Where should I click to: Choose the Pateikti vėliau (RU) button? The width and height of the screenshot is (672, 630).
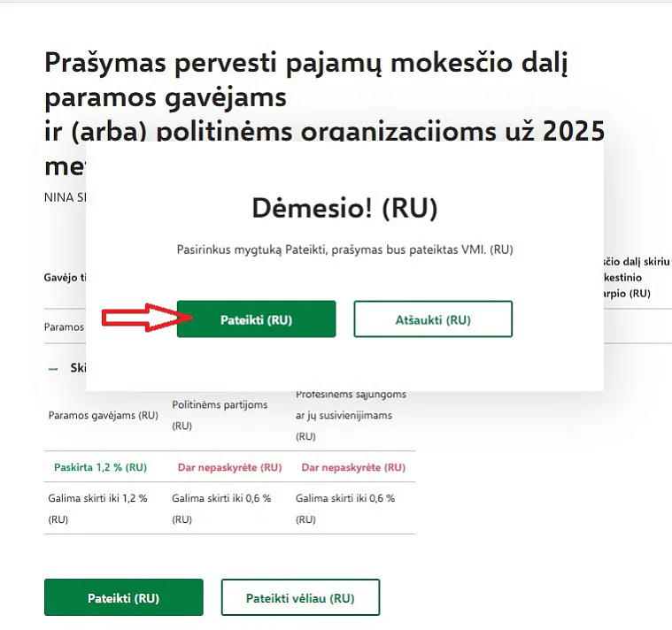click(x=300, y=598)
